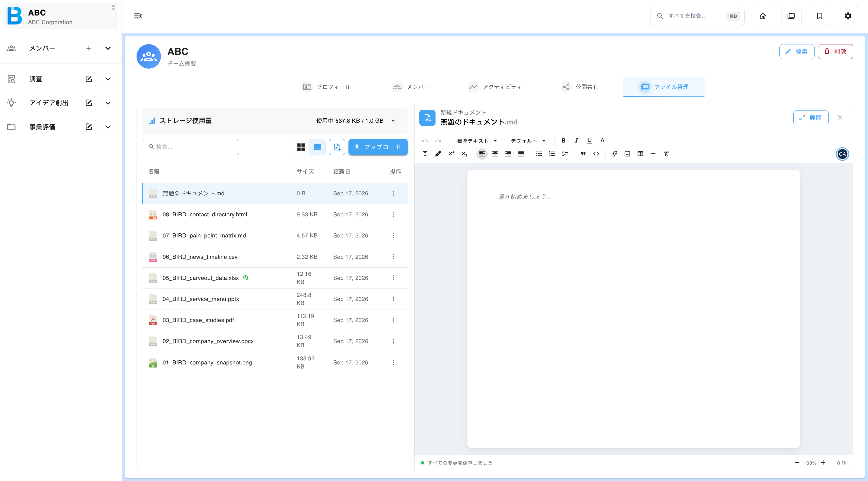
Task: Apply superscript formatting
Action: coord(451,154)
